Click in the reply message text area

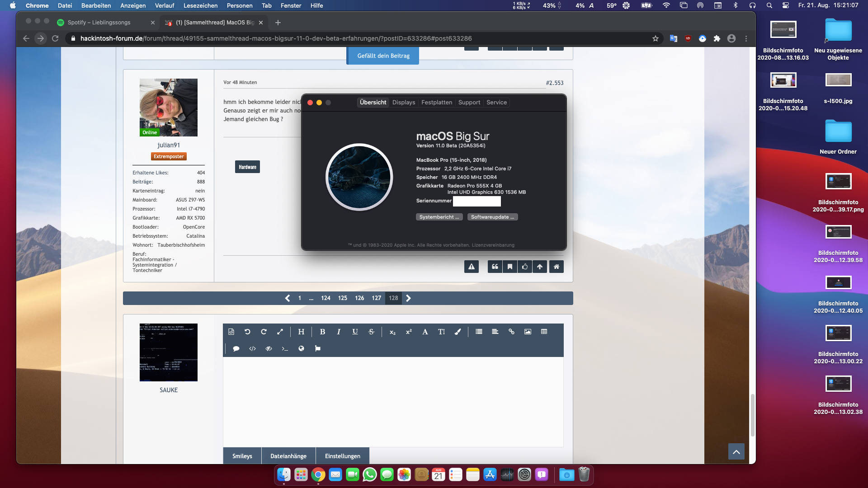393,401
